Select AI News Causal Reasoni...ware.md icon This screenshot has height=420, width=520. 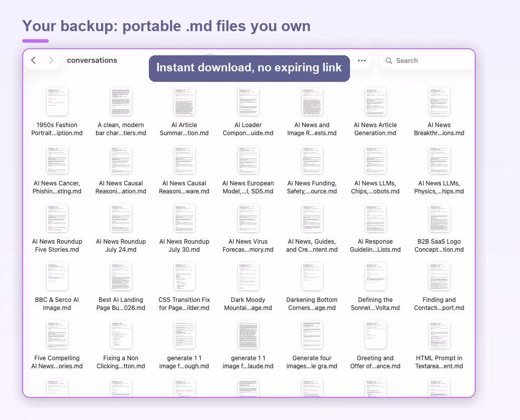coord(185,160)
